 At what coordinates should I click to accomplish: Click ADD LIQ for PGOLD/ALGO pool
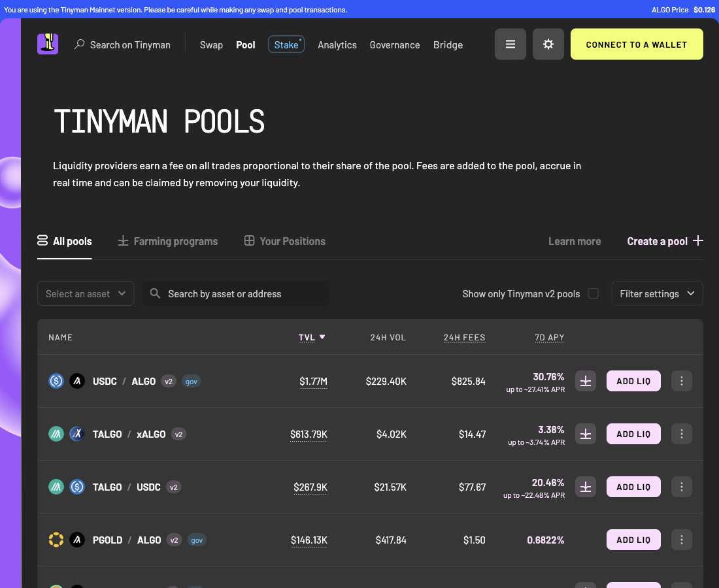tap(633, 540)
